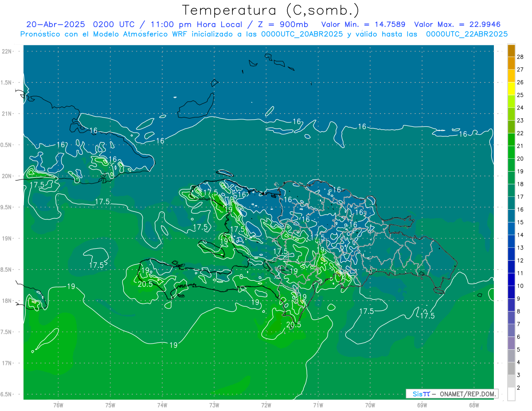Click the legend scale number "2"
The height and width of the screenshot is (411, 532).
pos(518,388)
